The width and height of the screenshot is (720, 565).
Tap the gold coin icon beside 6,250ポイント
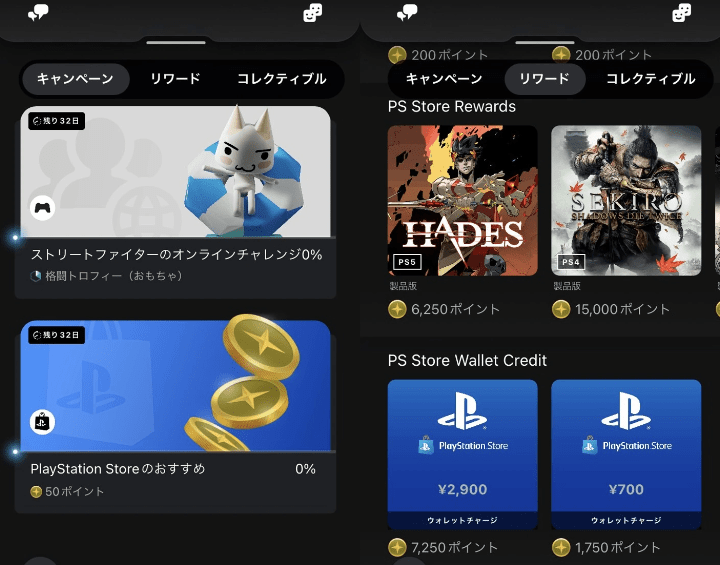pos(397,309)
